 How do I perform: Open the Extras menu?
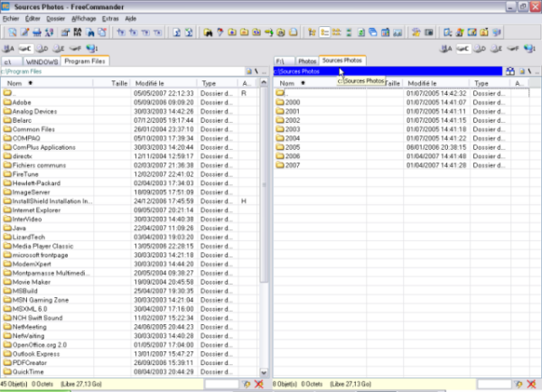[x=110, y=19]
